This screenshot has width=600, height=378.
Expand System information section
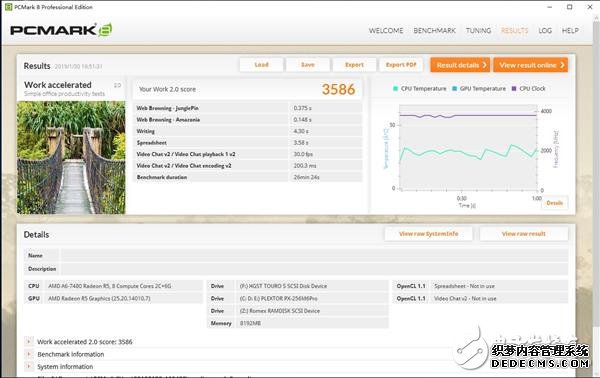pyautogui.click(x=29, y=367)
